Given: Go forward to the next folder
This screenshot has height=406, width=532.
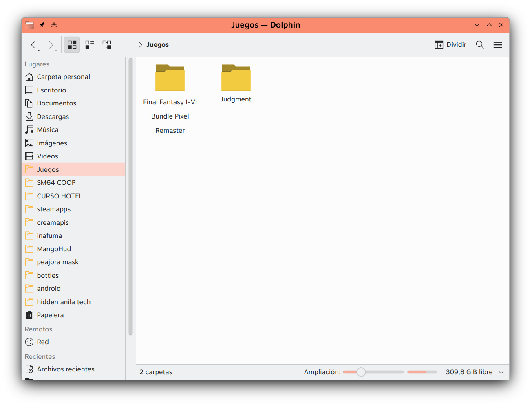Looking at the screenshot, I should pos(51,44).
